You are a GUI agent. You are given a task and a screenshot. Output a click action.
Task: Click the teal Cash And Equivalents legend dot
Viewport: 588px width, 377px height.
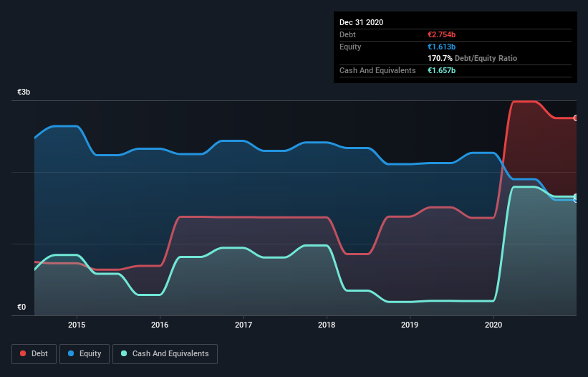point(124,353)
